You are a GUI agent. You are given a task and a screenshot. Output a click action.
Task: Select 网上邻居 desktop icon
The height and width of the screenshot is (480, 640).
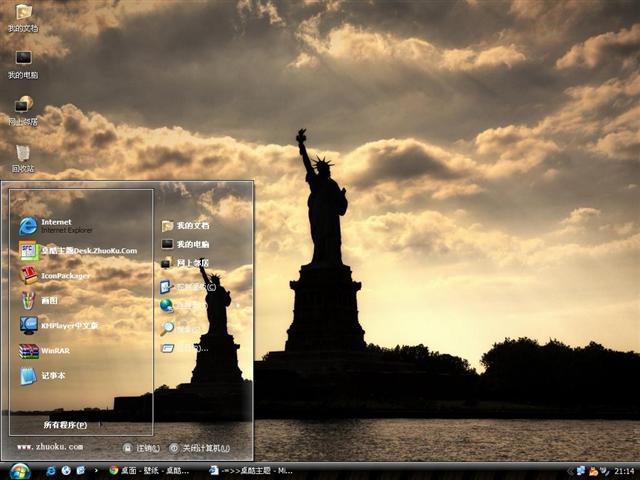[23, 111]
